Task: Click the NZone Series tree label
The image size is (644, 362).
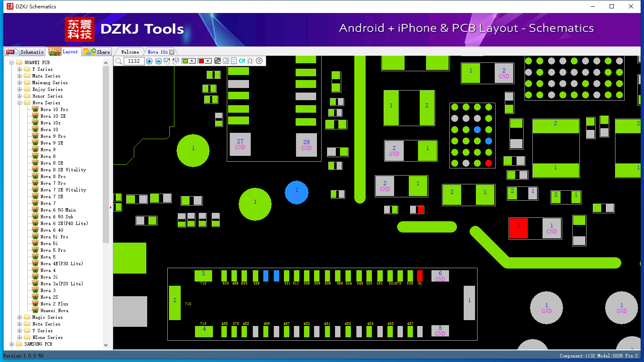Action: (x=47, y=337)
